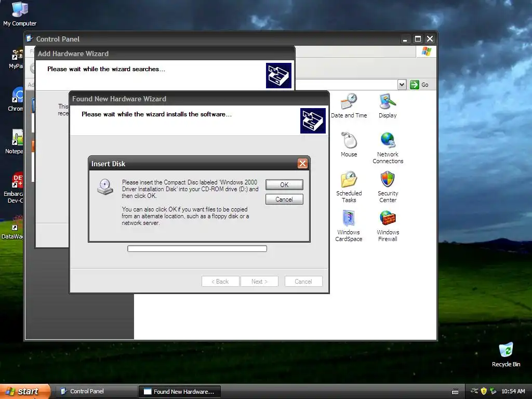
Task: Select the Recycle Bin desktop icon
Action: point(506,355)
